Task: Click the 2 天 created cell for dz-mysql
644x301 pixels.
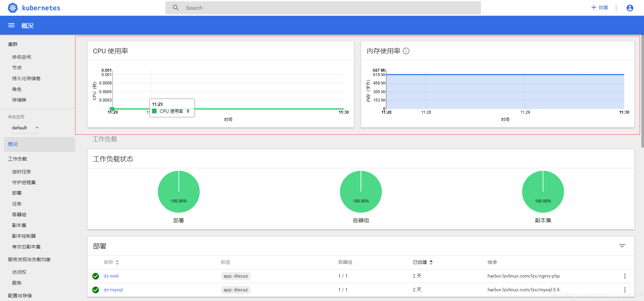Action: [417, 290]
